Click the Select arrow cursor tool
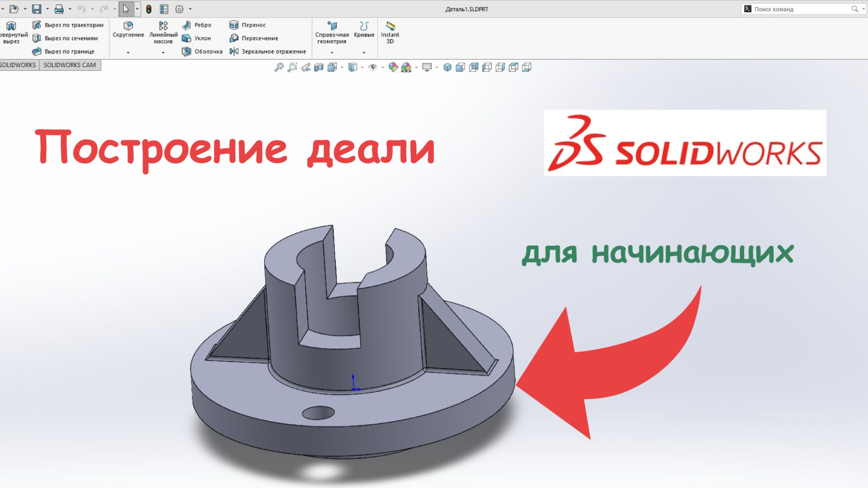This screenshot has height=488, width=868. click(126, 9)
